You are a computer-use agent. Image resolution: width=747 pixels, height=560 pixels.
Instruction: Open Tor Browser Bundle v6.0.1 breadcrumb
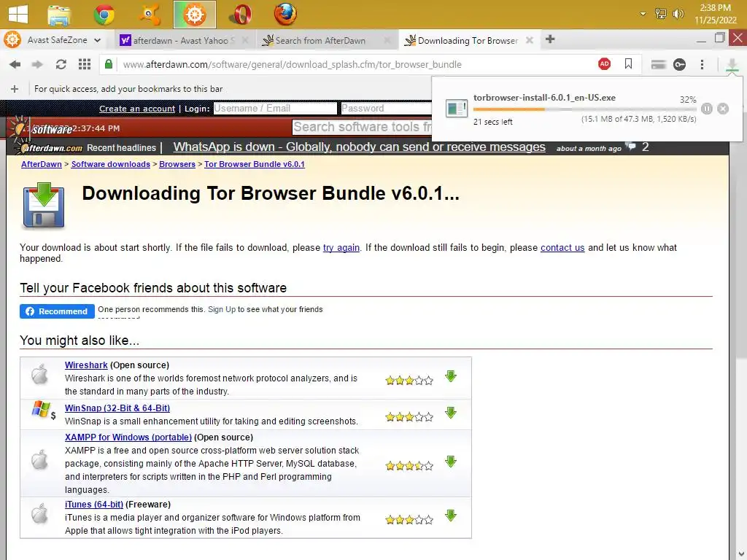coord(255,164)
